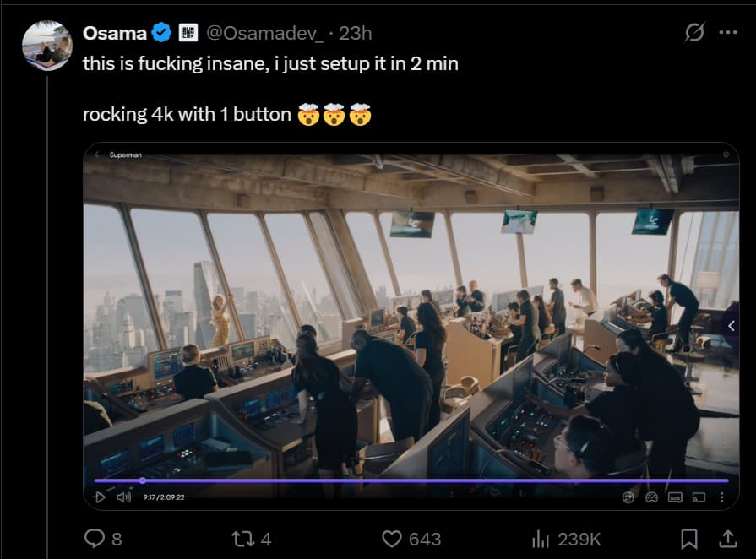Open playback speed gauge icon in player

628,497
